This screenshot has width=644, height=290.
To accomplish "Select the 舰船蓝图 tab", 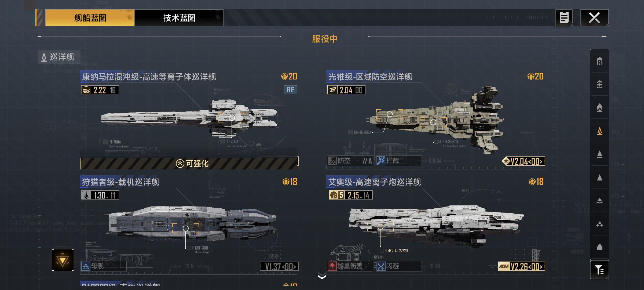I will [90, 18].
